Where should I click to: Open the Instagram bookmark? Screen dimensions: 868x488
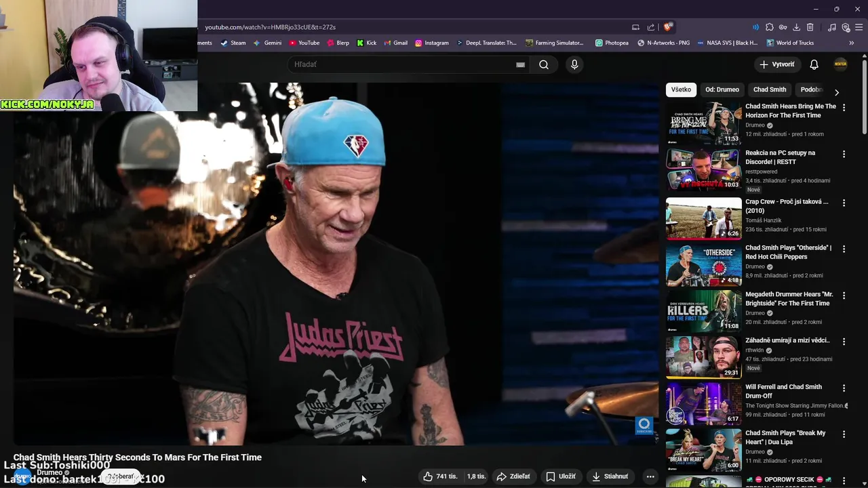pyautogui.click(x=431, y=43)
